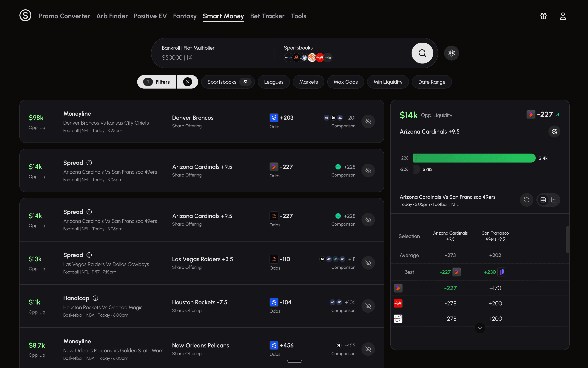Select Houston Rockets Vs Orlando Magic
This screenshot has width=588, height=368.
pos(103,307)
